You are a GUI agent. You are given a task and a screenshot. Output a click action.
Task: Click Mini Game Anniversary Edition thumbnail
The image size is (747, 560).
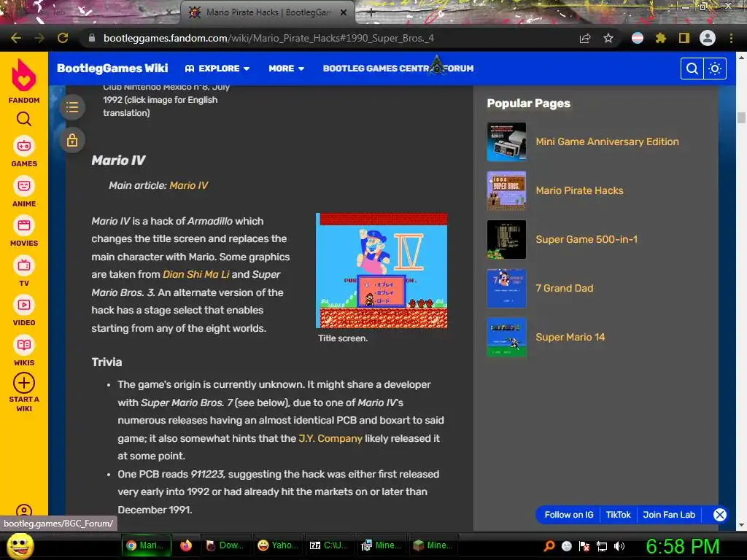point(506,142)
